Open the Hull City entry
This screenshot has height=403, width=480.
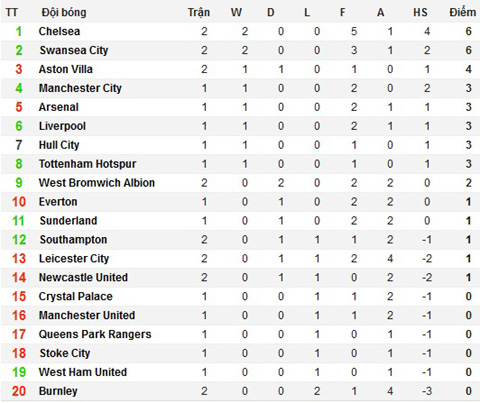[59, 145]
